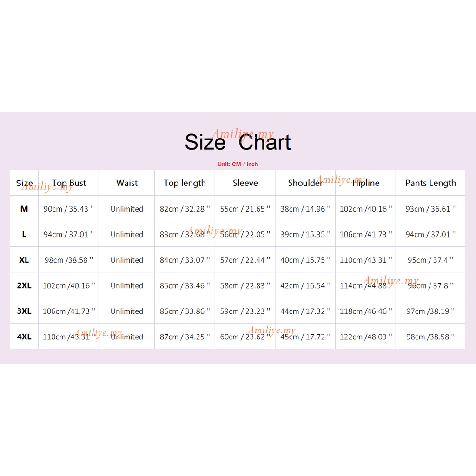The image size is (476, 476).
Task: Click the Sleeve column header
Action: click(x=245, y=183)
